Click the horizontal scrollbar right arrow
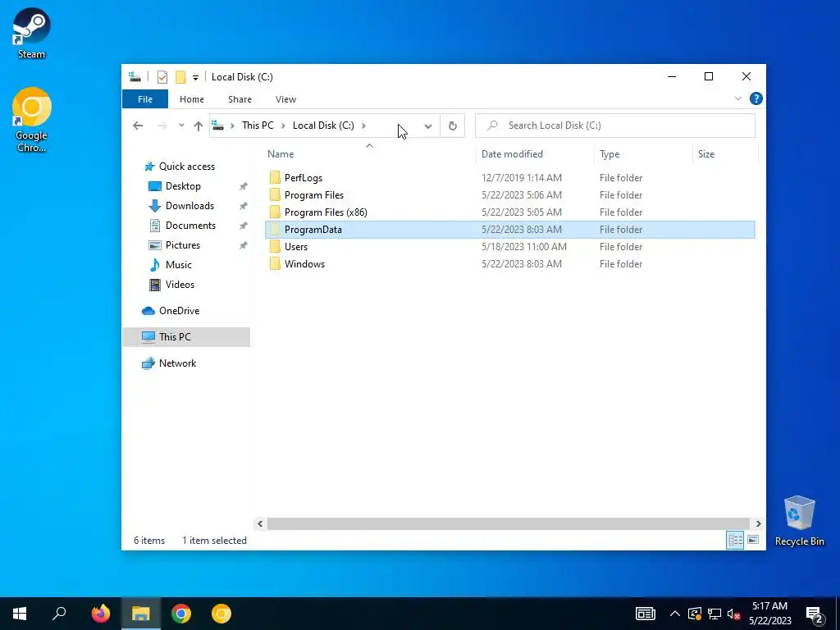 758,523
